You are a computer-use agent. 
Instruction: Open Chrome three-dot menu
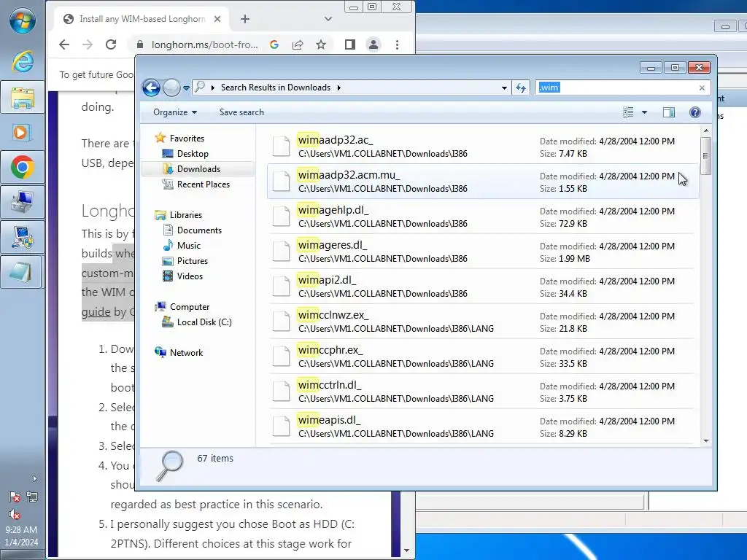(x=397, y=44)
